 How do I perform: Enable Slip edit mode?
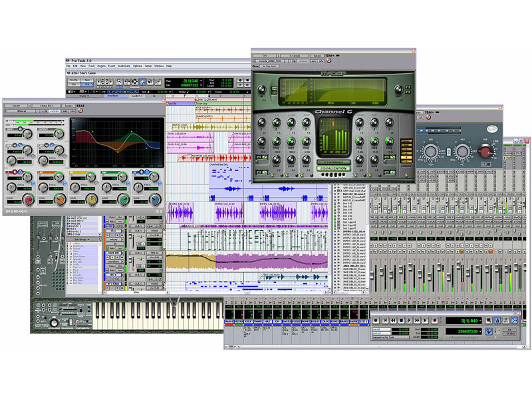[74, 84]
